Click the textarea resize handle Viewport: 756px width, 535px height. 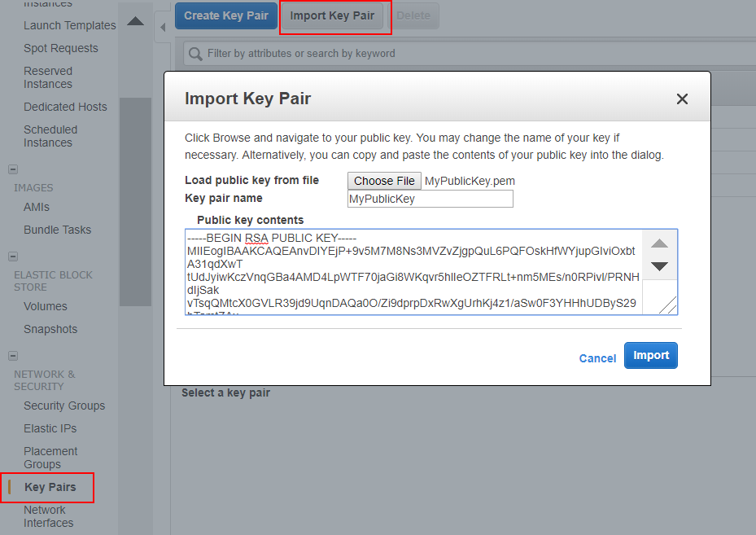(667, 305)
